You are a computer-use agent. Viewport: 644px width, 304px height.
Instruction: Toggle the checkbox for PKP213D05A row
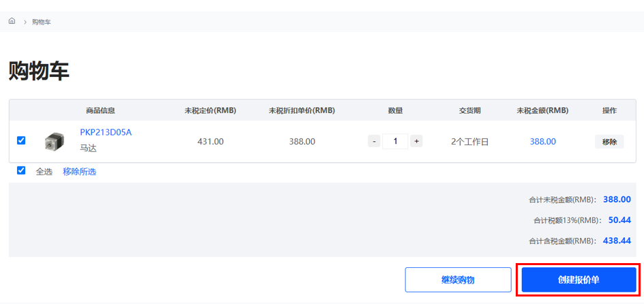coord(21,140)
